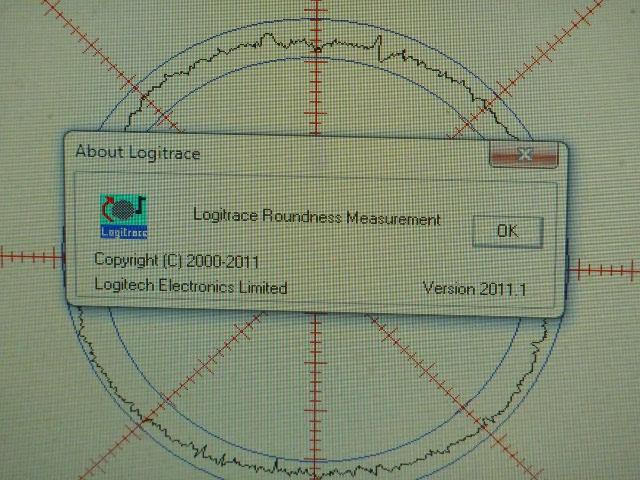The width and height of the screenshot is (640, 480).
Task: Click the Logitrace application logo icon
Action: tap(124, 216)
